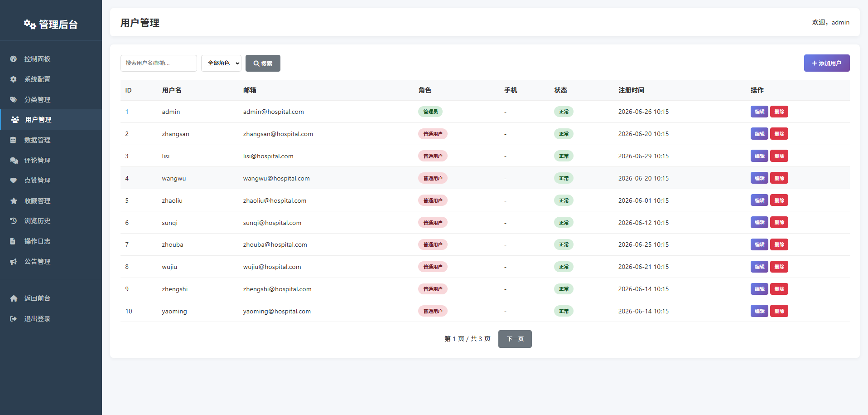
Task: Focus the 搜索用户名/邮箱 search field
Action: (159, 63)
